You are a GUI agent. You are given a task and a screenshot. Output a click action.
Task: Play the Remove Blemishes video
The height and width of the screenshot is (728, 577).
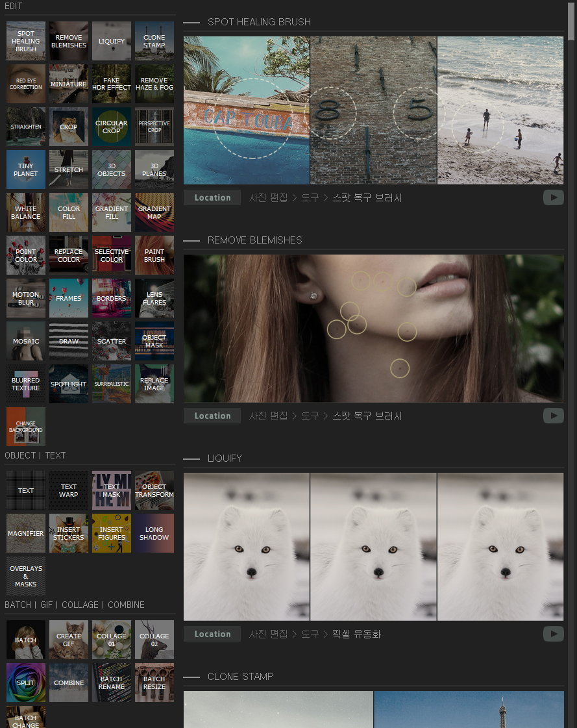coord(554,416)
